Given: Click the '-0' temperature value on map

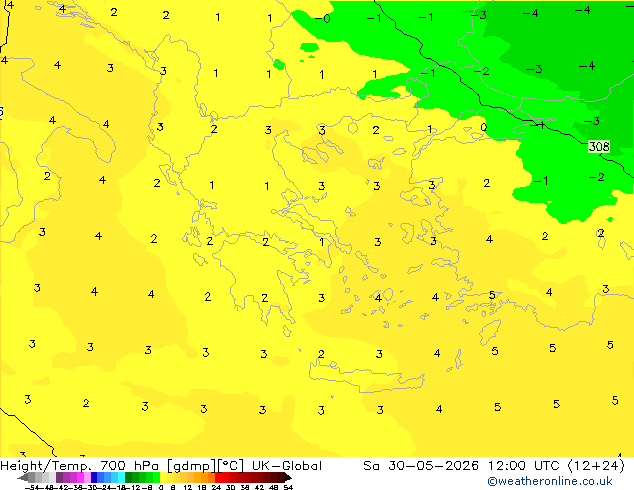Looking at the screenshot, I should click(322, 19).
